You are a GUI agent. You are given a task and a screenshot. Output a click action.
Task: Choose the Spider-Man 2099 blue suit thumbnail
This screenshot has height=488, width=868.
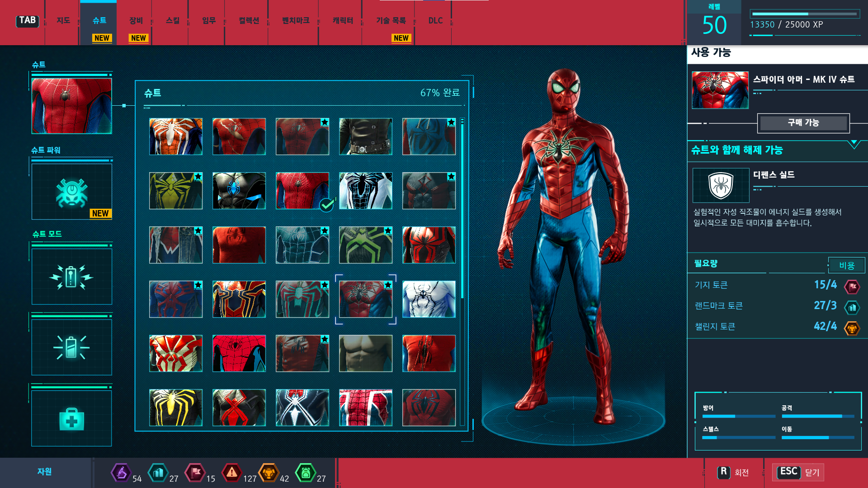pos(176,299)
